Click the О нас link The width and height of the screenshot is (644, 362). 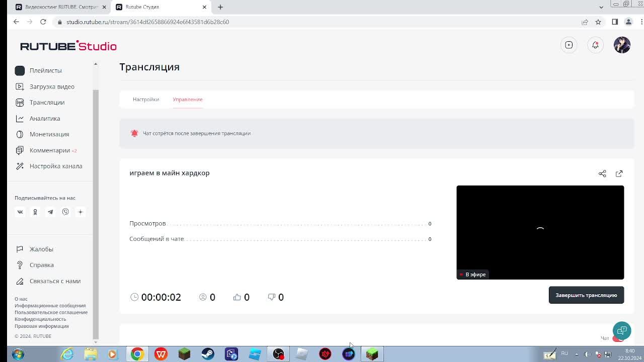tap(21, 299)
